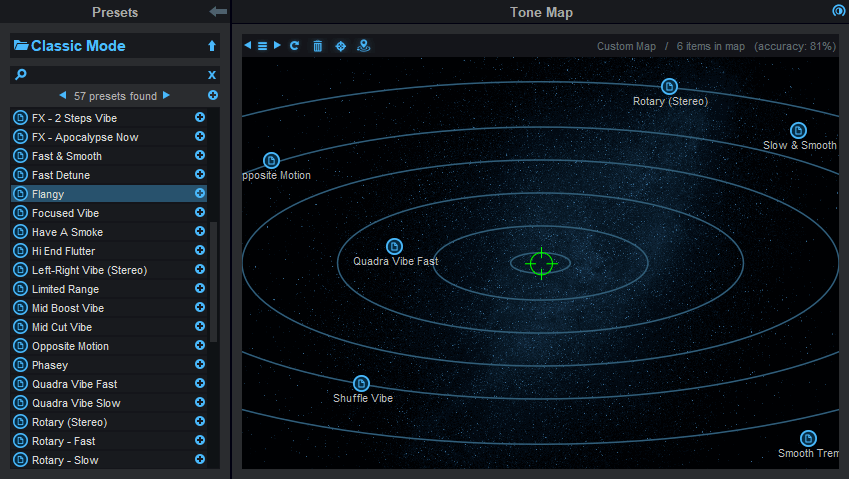
Task: Add Rotary (Stereo) to map
Action: pos(200,421)
